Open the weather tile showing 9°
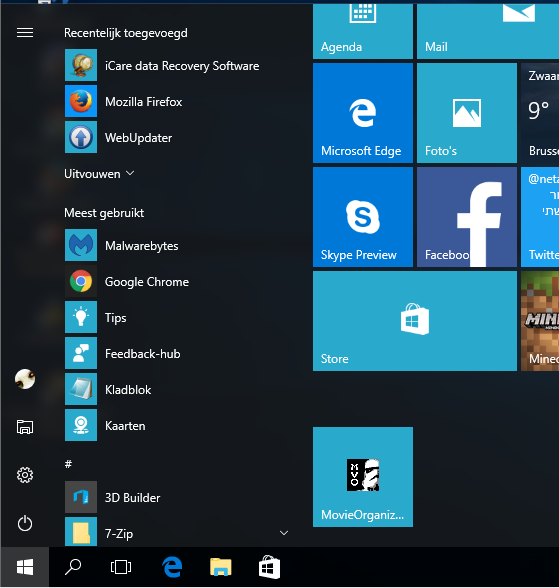559x588 pixels. (x=540, y=113)
